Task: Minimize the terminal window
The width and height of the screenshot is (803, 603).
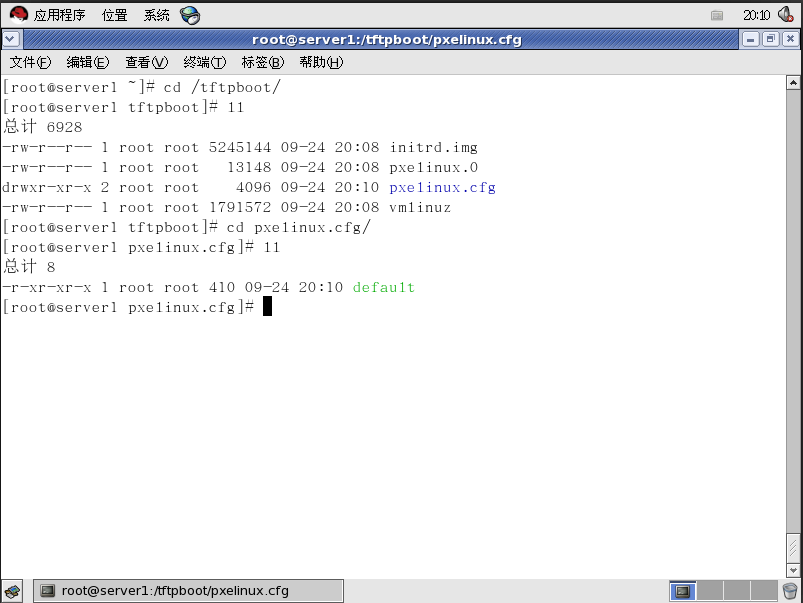Action: pos(750,39)
